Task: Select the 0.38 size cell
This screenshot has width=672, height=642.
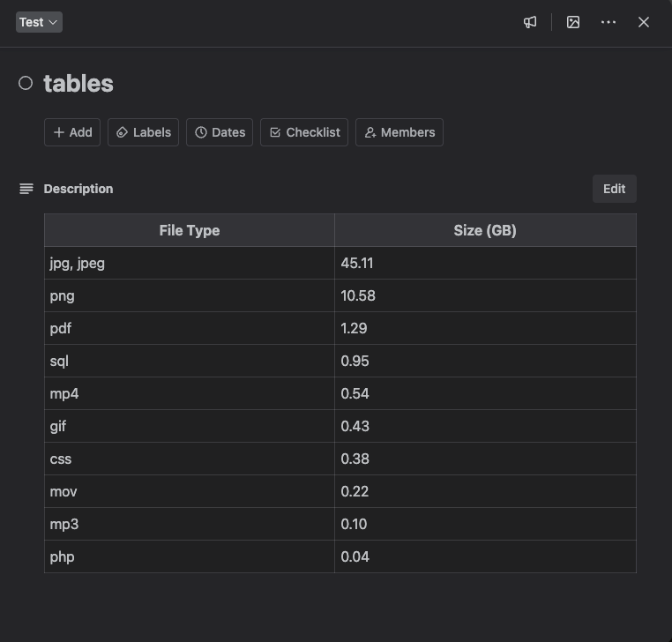Action: [485, 459]
